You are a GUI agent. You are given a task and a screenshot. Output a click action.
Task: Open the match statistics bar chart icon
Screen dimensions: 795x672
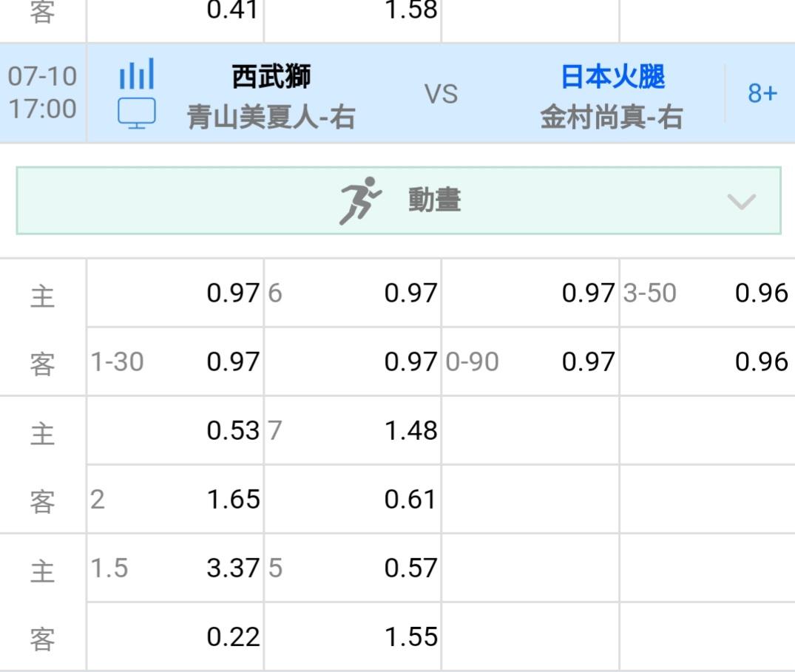(x=136, y=73)
